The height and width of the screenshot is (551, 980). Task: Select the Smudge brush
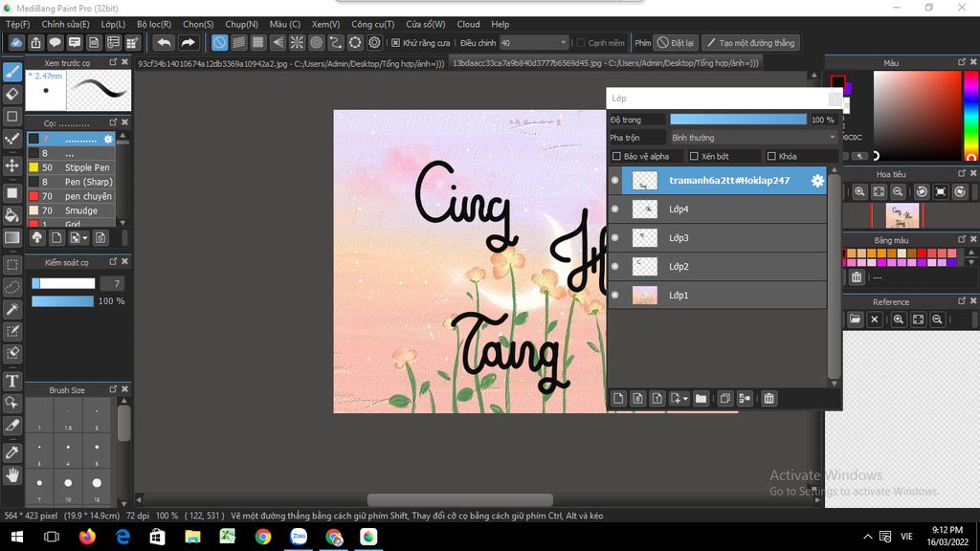(71, 210)
